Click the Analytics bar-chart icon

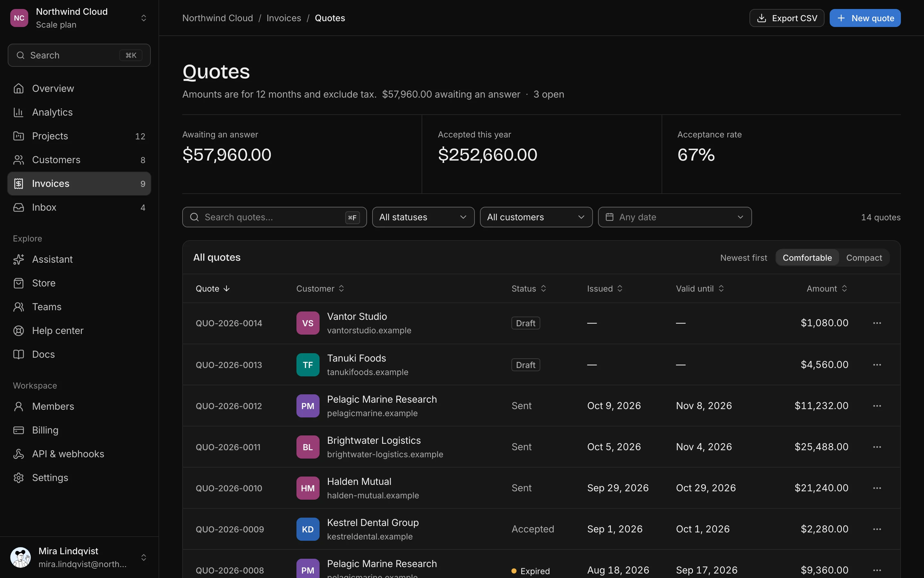click(18, 112)
